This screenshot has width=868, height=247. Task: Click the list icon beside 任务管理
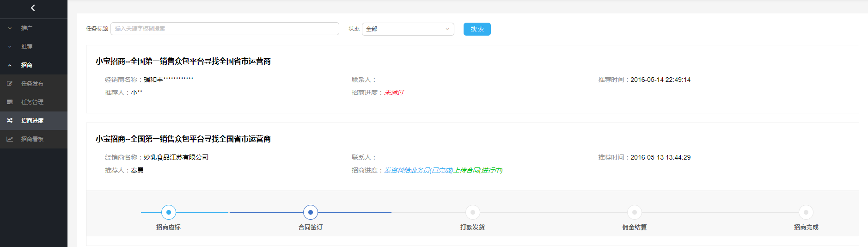(x=10, y=102)
